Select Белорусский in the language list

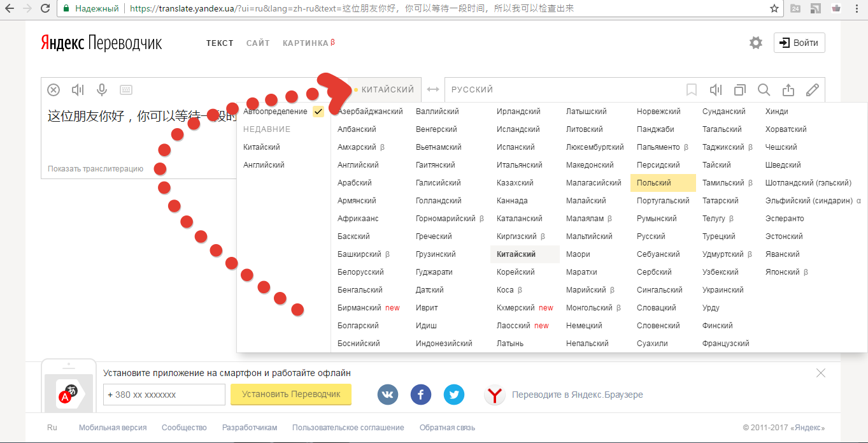coord(361,272)
